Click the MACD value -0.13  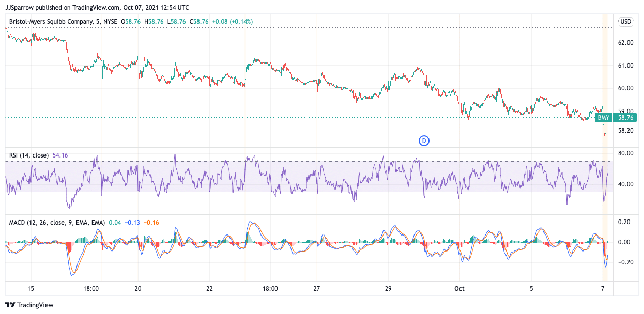point(133,222)
